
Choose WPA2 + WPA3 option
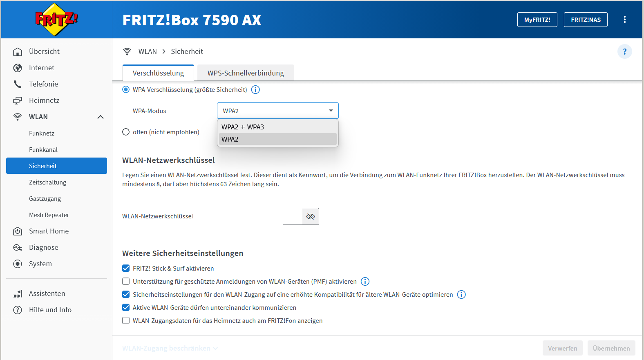pos(278,127)
